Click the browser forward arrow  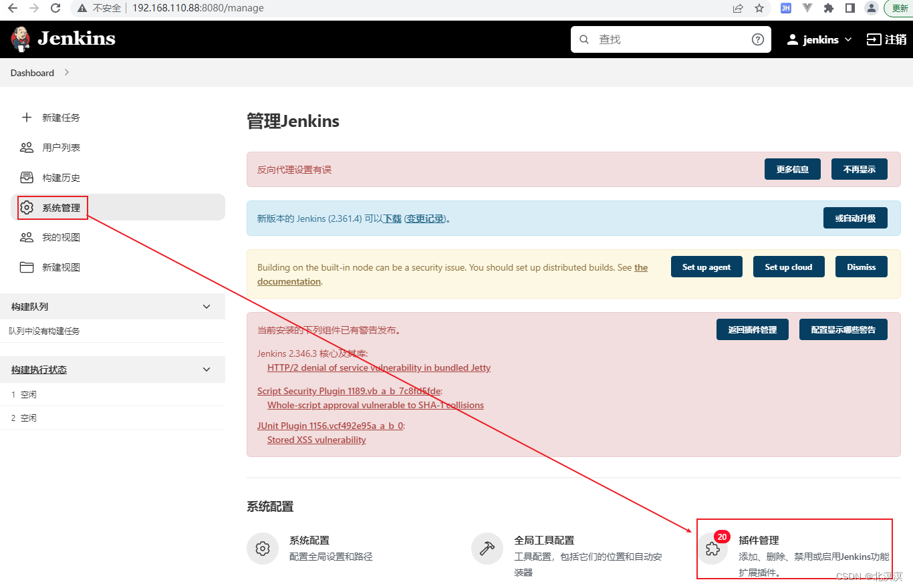(34, 8)
